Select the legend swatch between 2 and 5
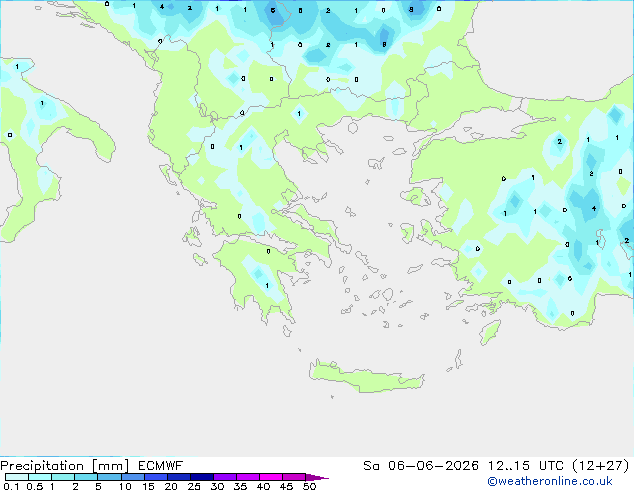The width and height of the screenshot is (634, 490). click(86, 477)
